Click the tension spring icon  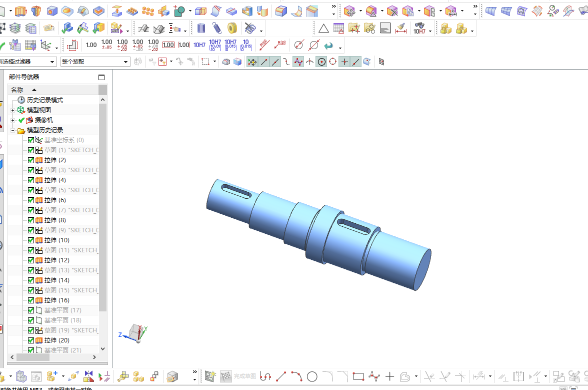pyautogui.click(x=217, y=28)
